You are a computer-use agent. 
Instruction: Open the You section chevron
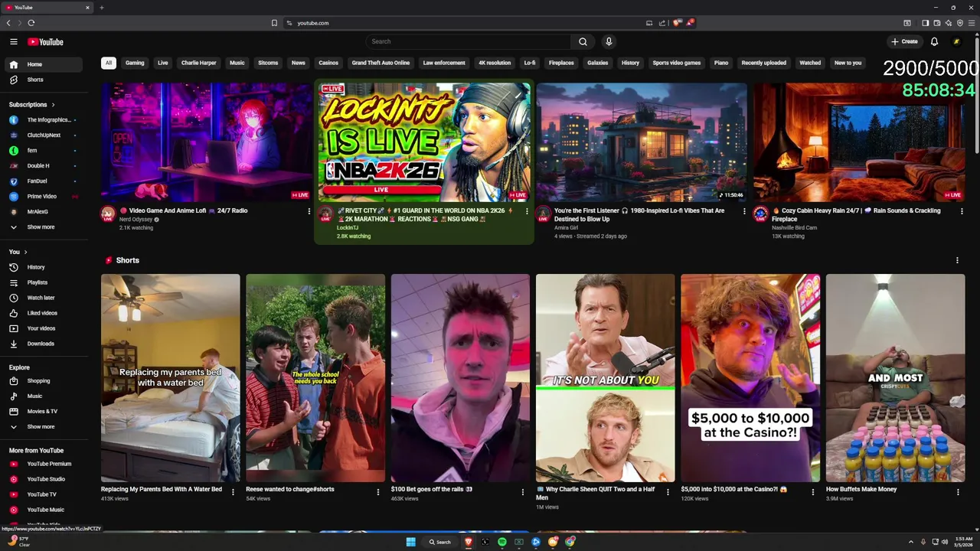tap(25, 252)
